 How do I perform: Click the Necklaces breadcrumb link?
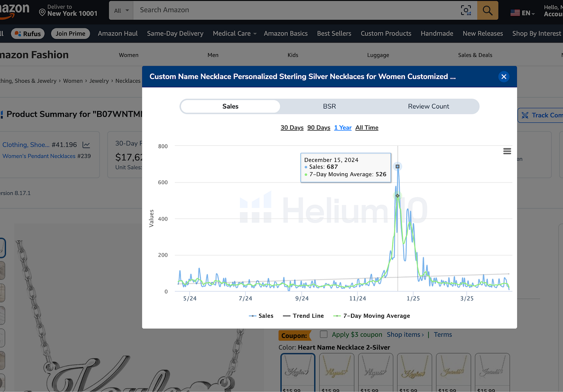coord(128,81)
